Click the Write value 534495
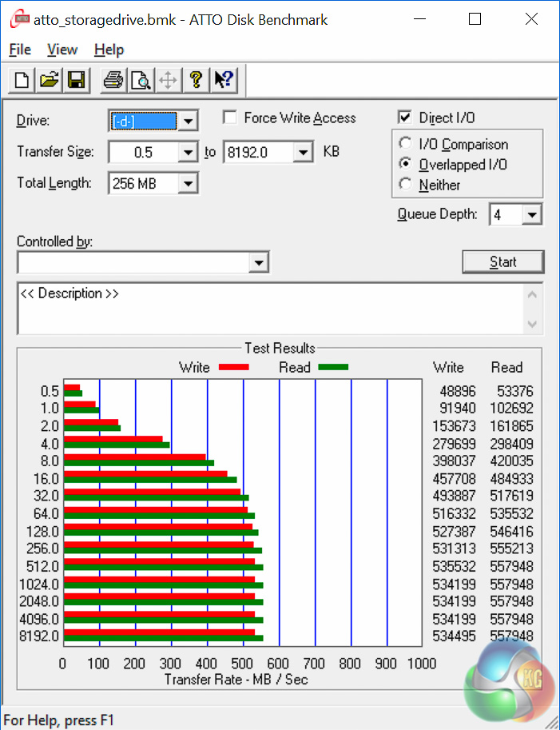 click(454, 636)
